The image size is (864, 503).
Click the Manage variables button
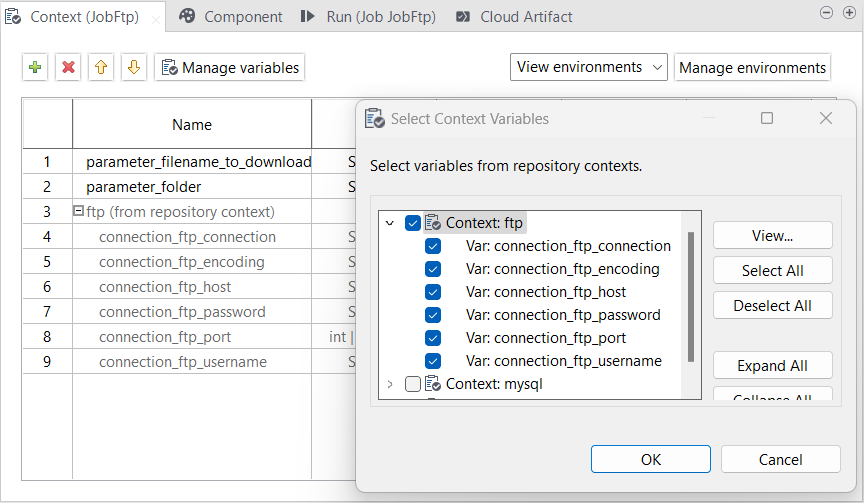coord(230,68)
